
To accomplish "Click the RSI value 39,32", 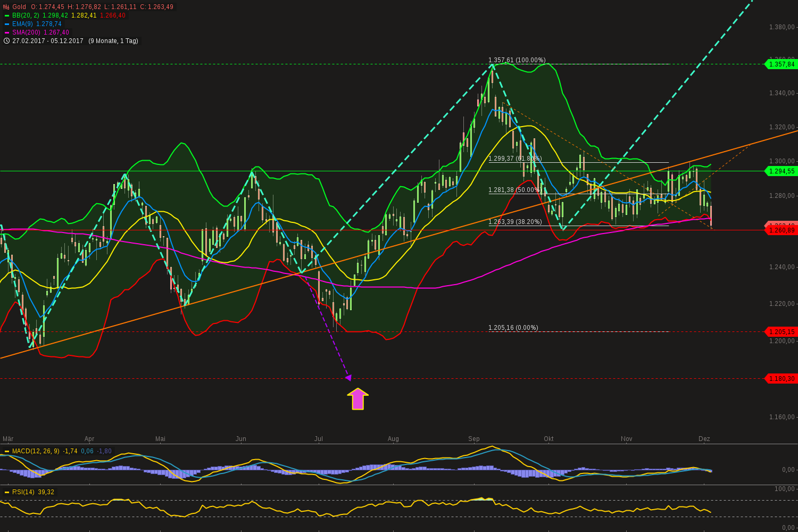I will click(x=46, y=492).
